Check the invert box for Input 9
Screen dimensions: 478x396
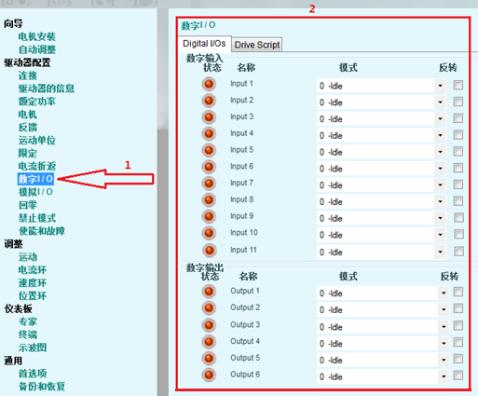pos(459,218)
